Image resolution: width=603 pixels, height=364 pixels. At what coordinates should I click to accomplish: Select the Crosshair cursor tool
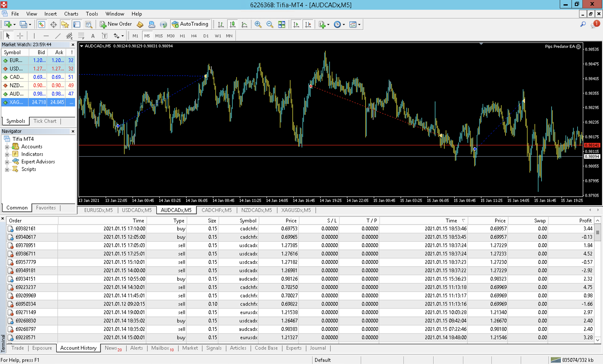coord(20,36)
